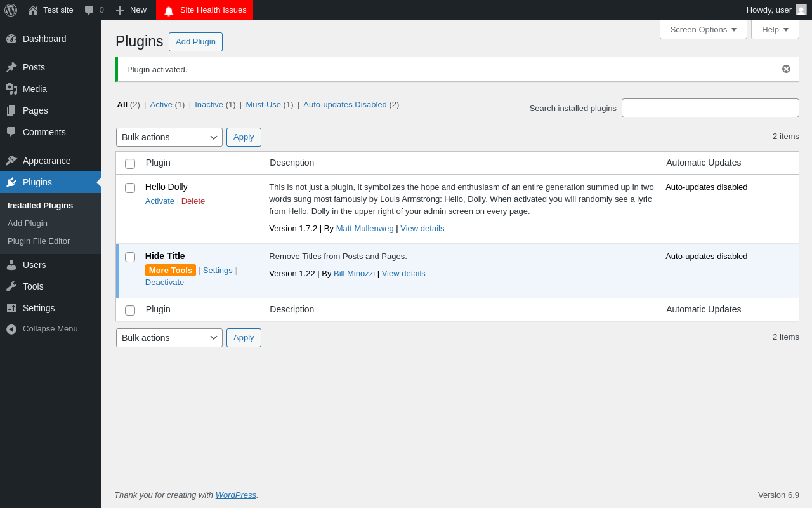Click the Appearance paintbrush icon

tap(11, 161)
